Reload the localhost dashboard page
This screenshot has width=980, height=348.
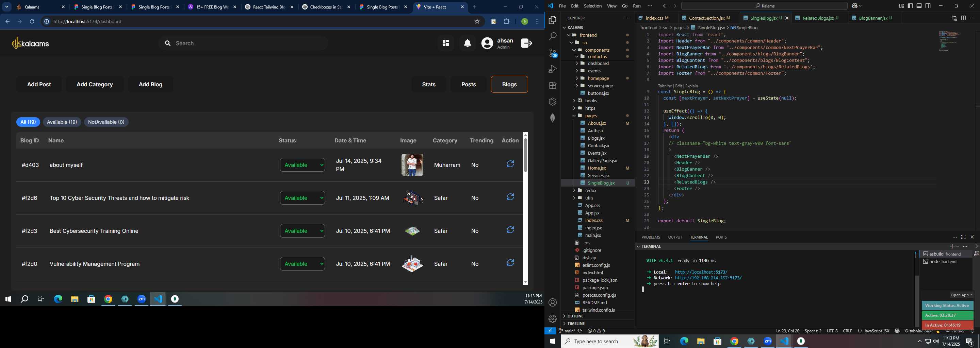tap(32, 22)
